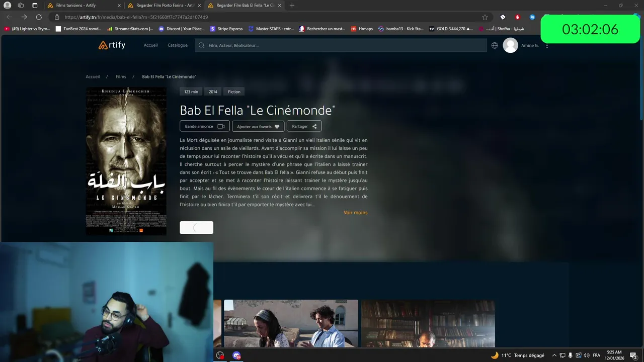Viewport: 644px width, 362px height.
Task: Open the workspaces icon in title bar
Action: click(x=21, y=6)
